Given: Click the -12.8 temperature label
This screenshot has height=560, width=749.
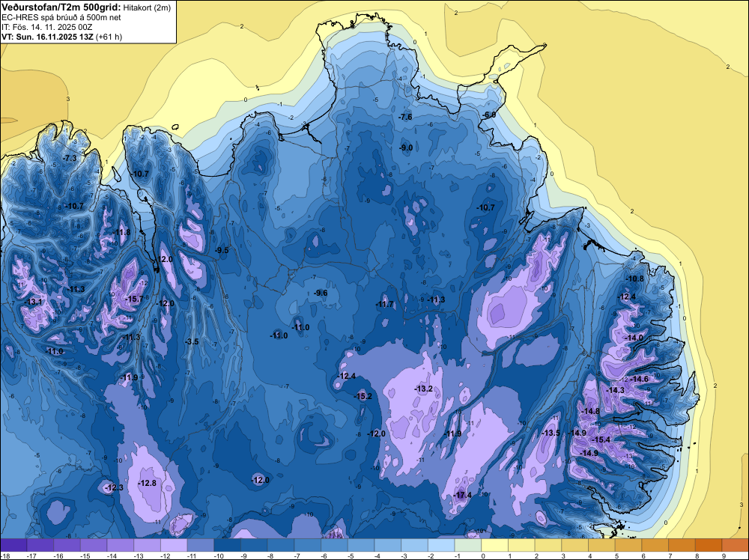Looking at the screenshot, I should pos(148,483).
